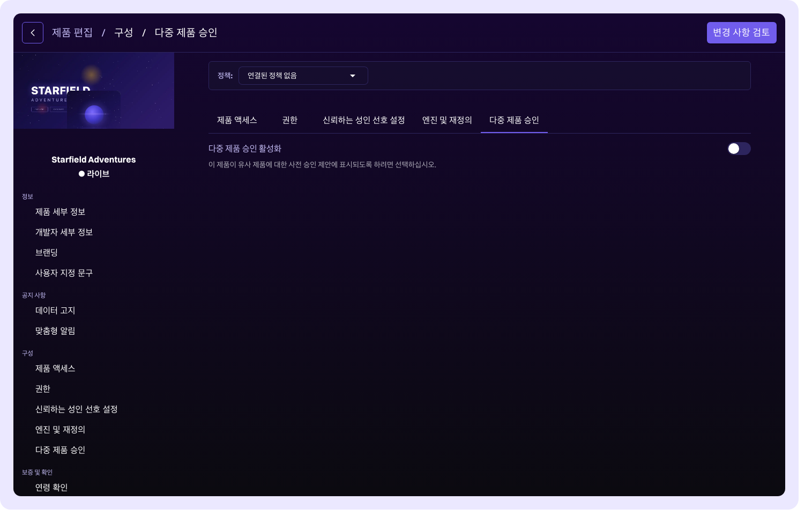
Task: Click the back arrow button
Action: (33, 33)
